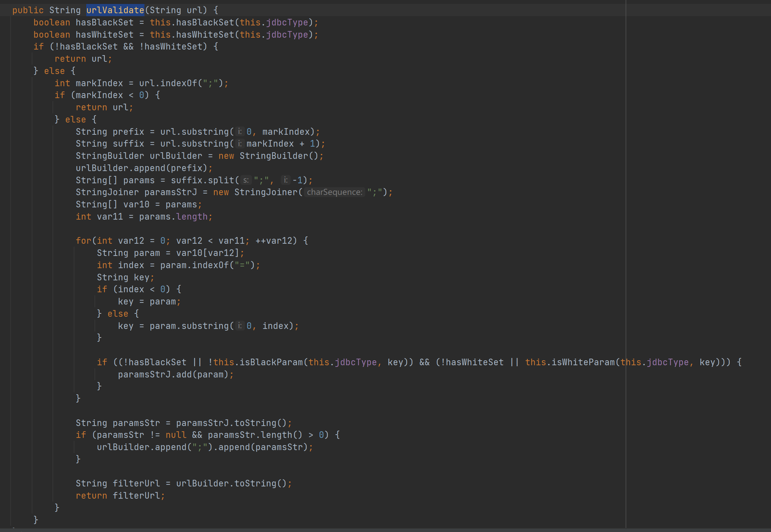Viewport: 771px width, 532px height.
Task: Click the null keyword in paramsStr check
Action: tap(176, 435)
